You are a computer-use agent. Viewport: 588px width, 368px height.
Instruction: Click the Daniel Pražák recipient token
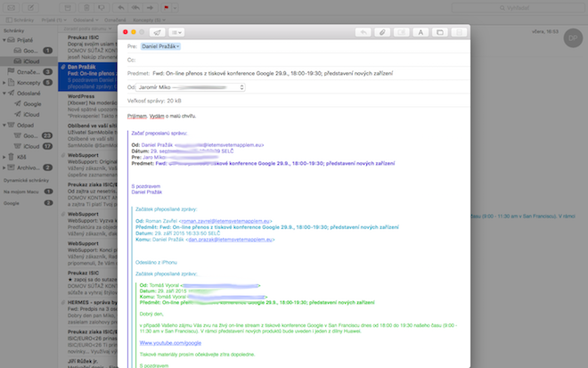point(160,46)
